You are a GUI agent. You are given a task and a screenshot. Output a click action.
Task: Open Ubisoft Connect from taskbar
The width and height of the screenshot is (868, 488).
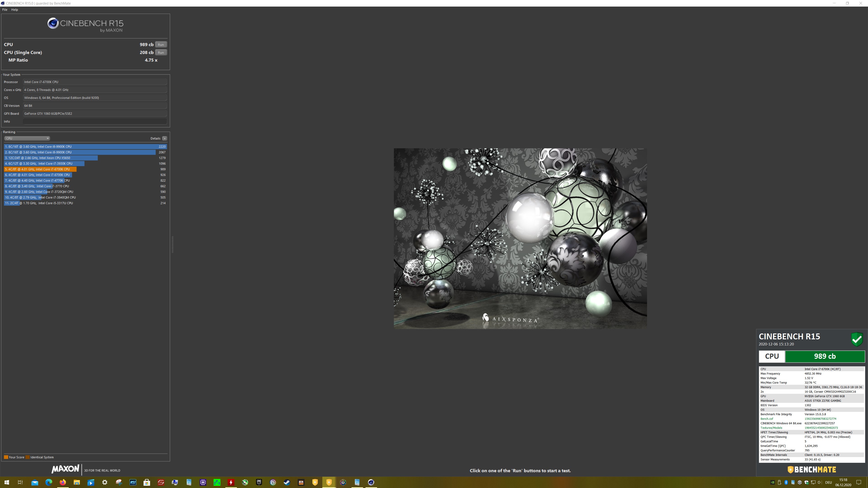click(x=273, y=482)
